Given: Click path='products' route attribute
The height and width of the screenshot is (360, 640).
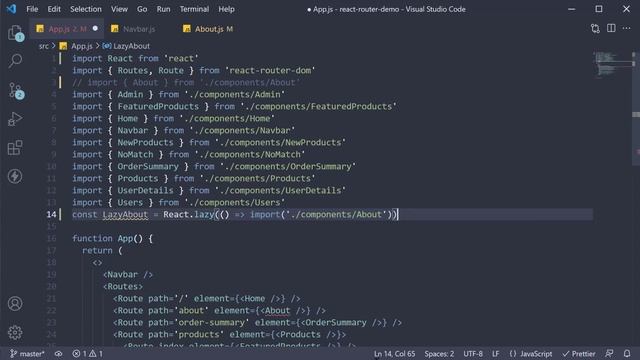Looking at the screenshot, I should click(186, 335).
